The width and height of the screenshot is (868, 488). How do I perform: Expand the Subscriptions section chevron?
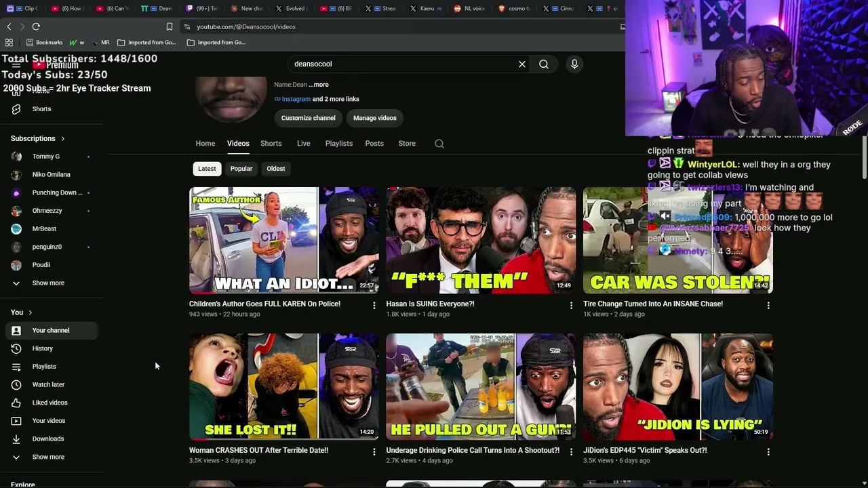pos(62,139)
